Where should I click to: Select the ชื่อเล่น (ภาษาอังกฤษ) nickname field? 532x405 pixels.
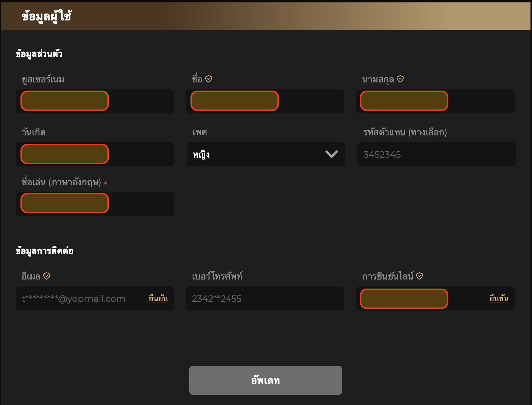pos(95,204)
